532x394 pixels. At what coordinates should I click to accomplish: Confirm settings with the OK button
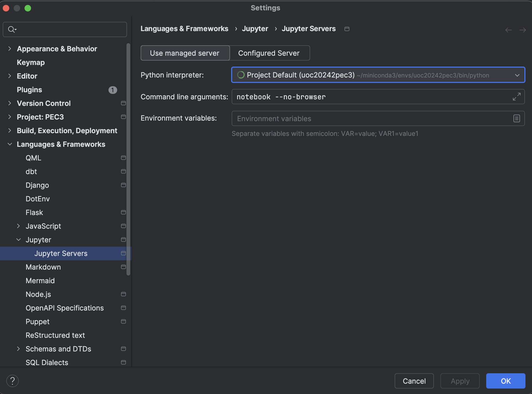[506, 381]
